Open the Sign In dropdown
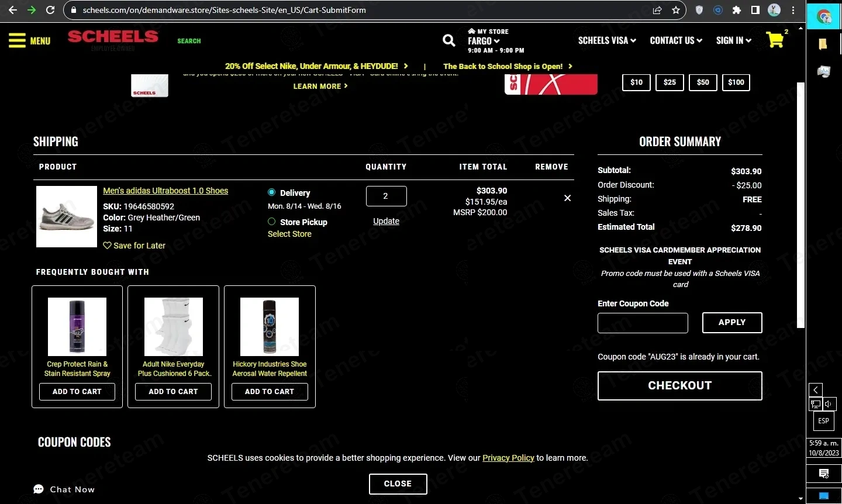Screen dimensions: 842x504 tap(733, 40)
